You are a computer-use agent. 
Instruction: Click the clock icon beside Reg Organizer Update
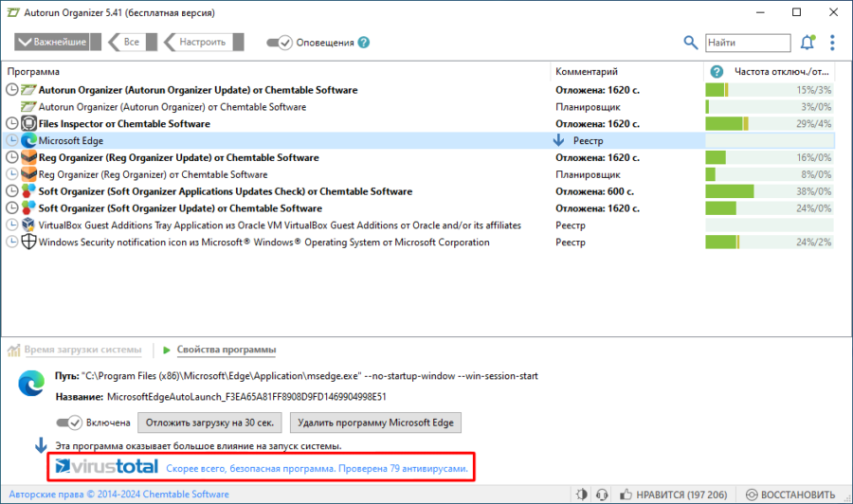tap(12, 157)
